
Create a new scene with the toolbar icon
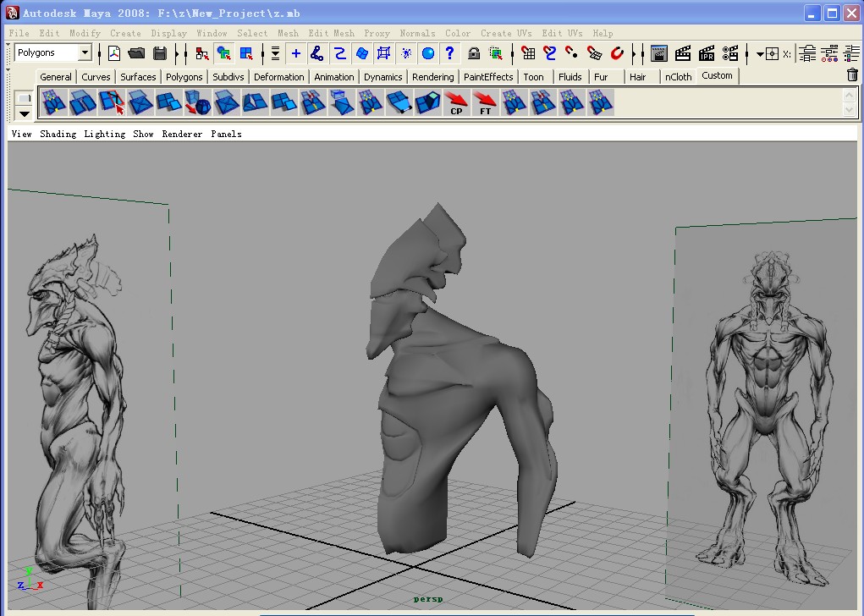(x=114, y=53)
